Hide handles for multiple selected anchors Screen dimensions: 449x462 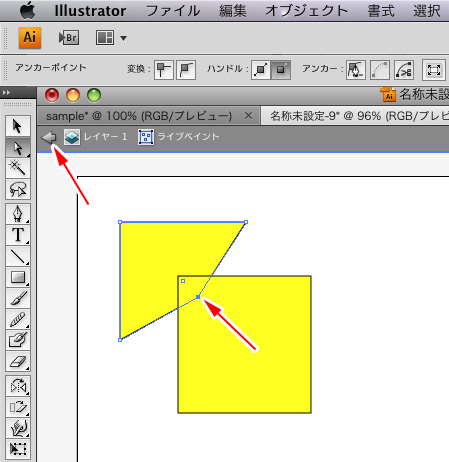click(x=281, y=70)
